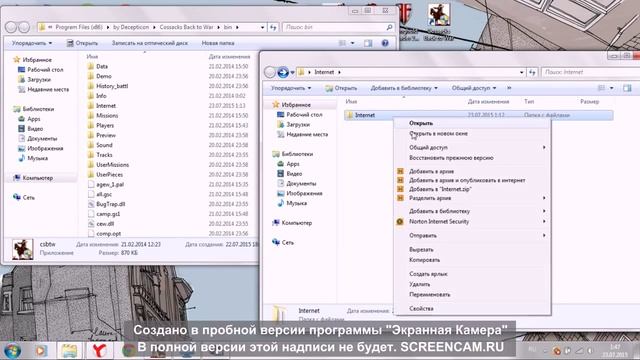Select the Sound folder
This screenshot has width=640, height=360.
pos(104,145)
